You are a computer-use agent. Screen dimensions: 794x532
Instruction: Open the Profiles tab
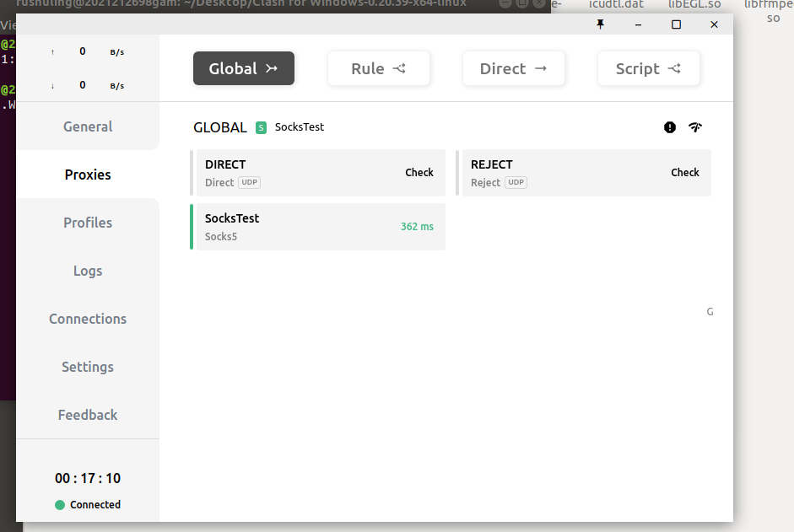point(88,223)
